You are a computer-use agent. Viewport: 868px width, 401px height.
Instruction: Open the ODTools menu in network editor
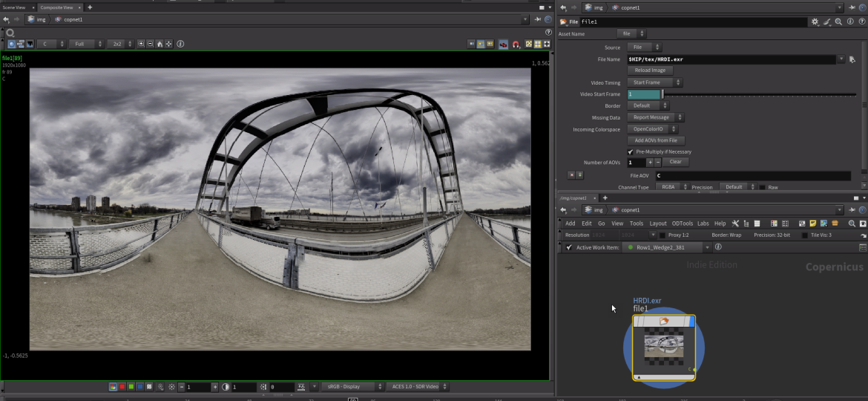tap(682, 224)
